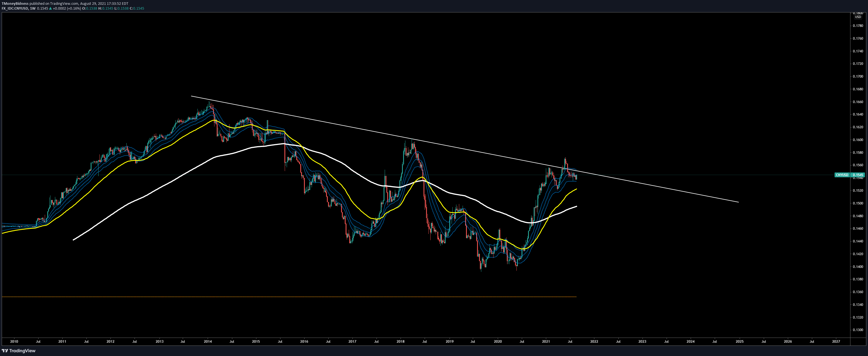Click the 2010 label on time axis

point(14,341)
